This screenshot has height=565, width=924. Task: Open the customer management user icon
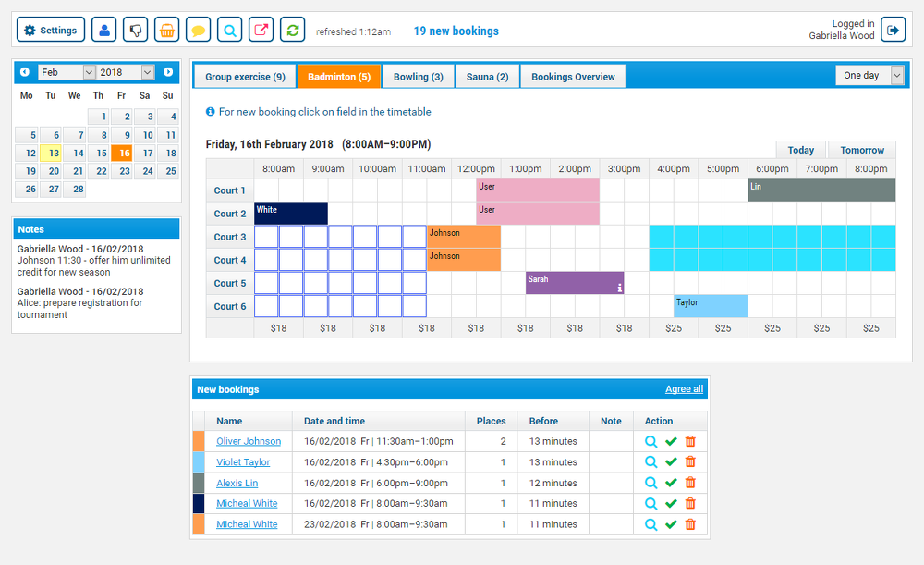[103, 29]
